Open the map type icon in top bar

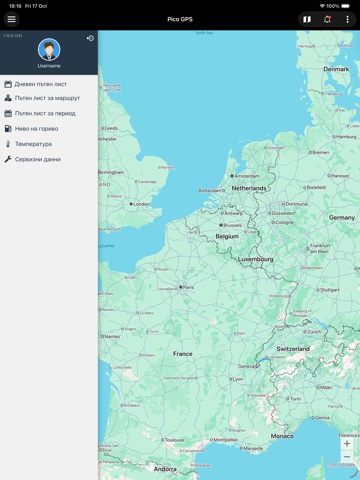(307, 19)
